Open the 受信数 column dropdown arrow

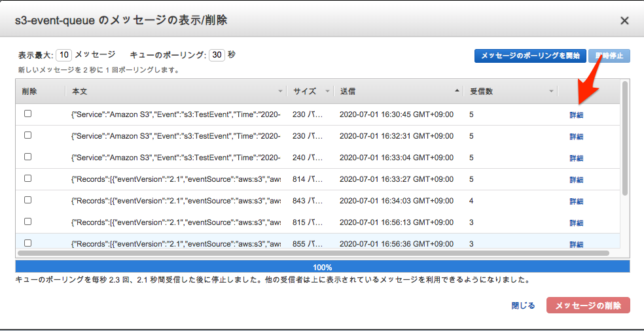point(551,92)
